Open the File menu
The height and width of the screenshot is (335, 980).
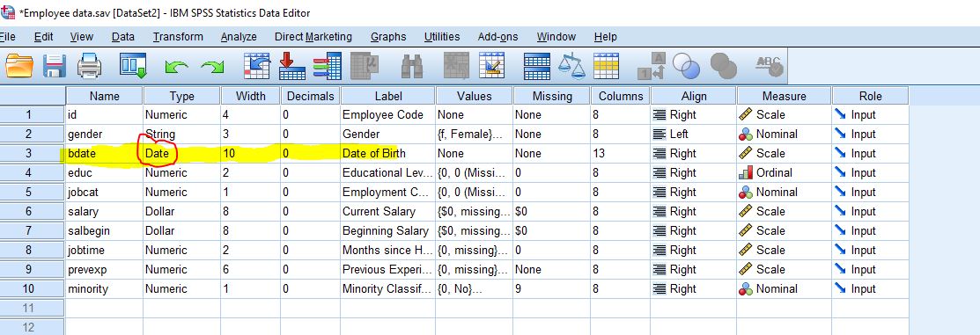pyautogui.click(x=8, y=37)
